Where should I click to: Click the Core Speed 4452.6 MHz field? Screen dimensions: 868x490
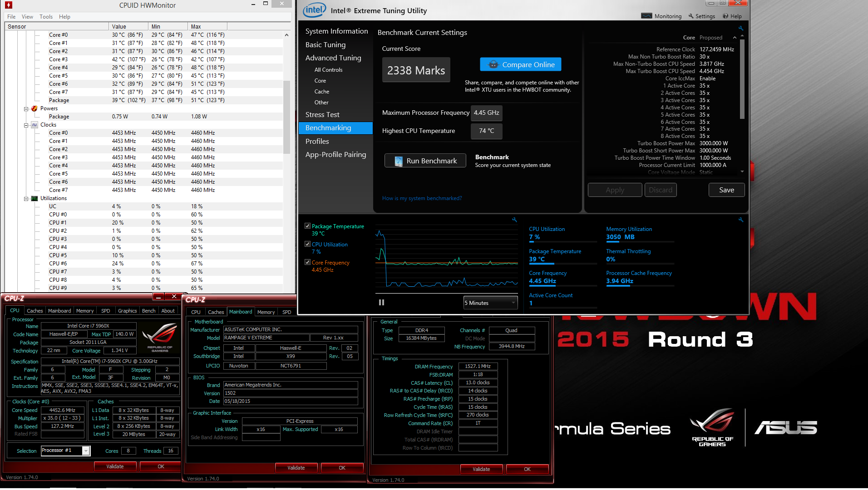pos(63,410)
